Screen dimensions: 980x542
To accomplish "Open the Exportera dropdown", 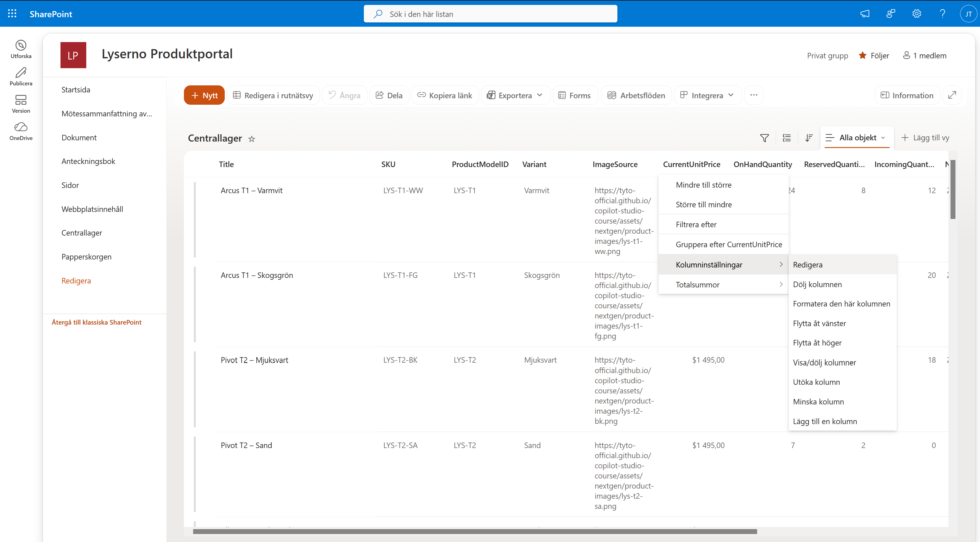I will coord(515,95).
